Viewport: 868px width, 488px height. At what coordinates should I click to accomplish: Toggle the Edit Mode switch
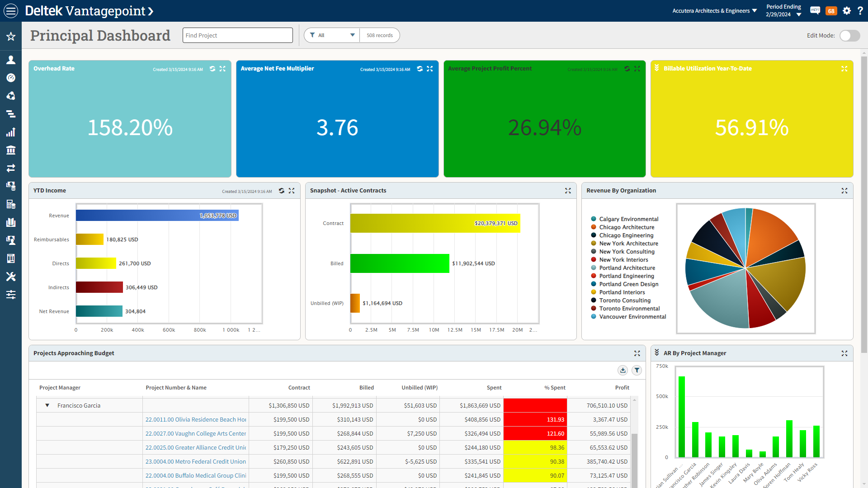[x=849, y=36]
